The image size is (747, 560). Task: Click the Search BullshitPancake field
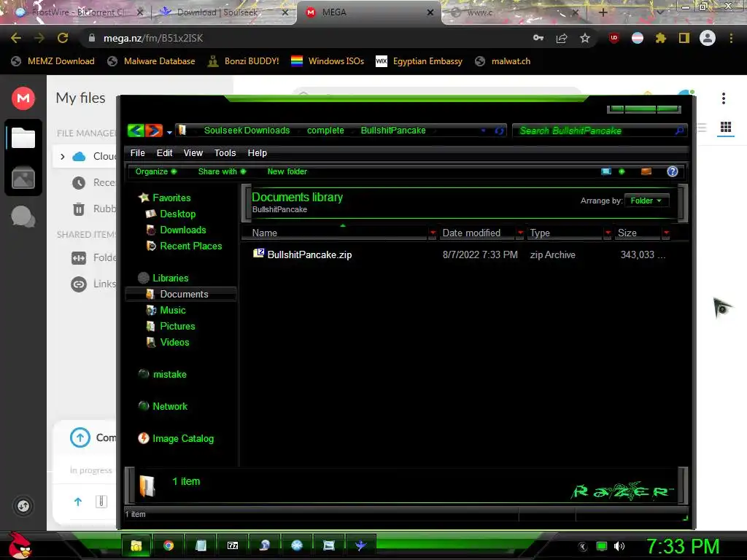[x=599, y=131]
